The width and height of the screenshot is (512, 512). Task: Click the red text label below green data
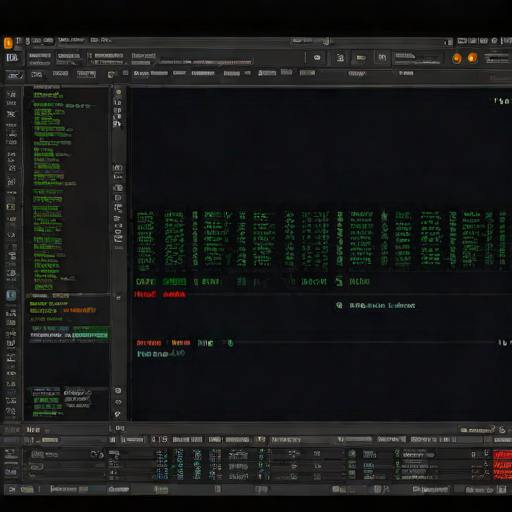pyautogui.click(x=145, y=294)
